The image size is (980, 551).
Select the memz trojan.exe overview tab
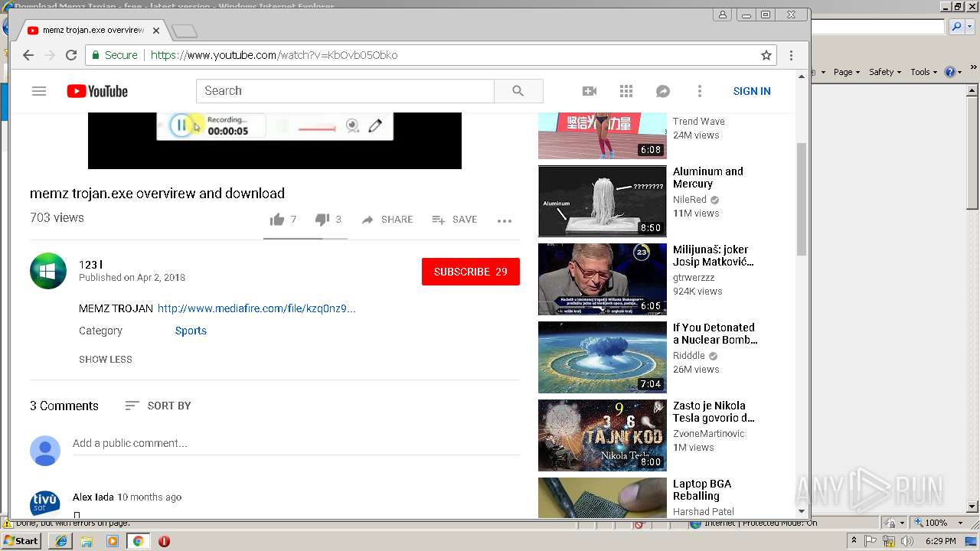click(93, 31)
